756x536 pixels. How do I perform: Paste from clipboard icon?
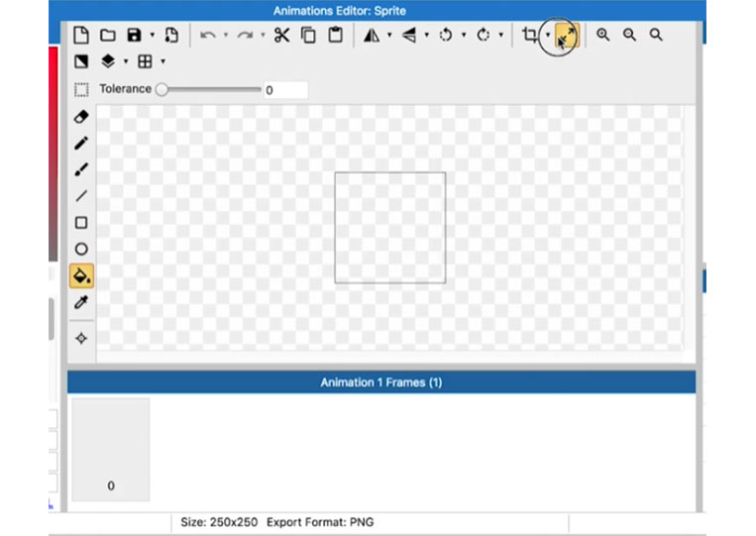[x=335, y=36]
